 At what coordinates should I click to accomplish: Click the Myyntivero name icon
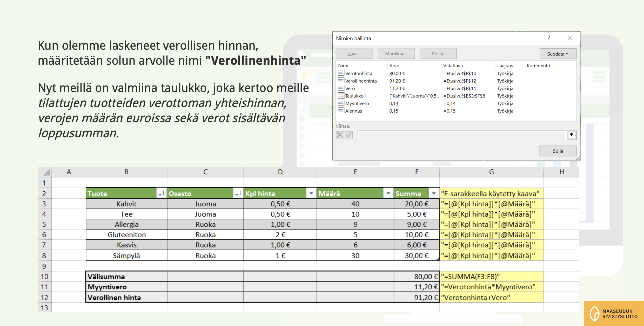click(x=341, y=103)
